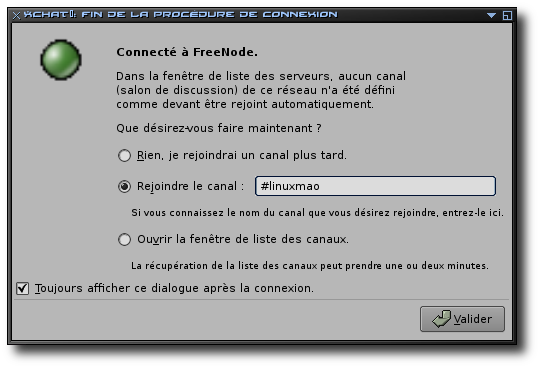Open the title bar downward triangle menu
The height and width of the screenshot is (368, 540).
[491, 15]
